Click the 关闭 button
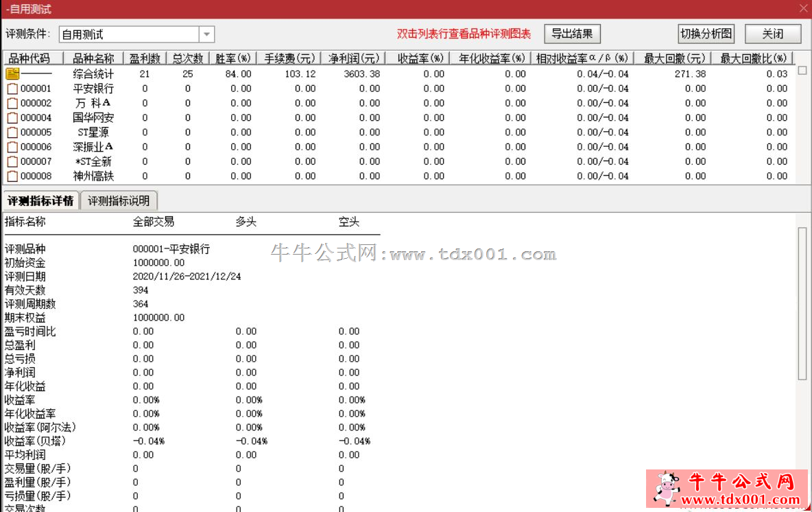The width and height of the screenshot is (812, 512). click(772, 34)
